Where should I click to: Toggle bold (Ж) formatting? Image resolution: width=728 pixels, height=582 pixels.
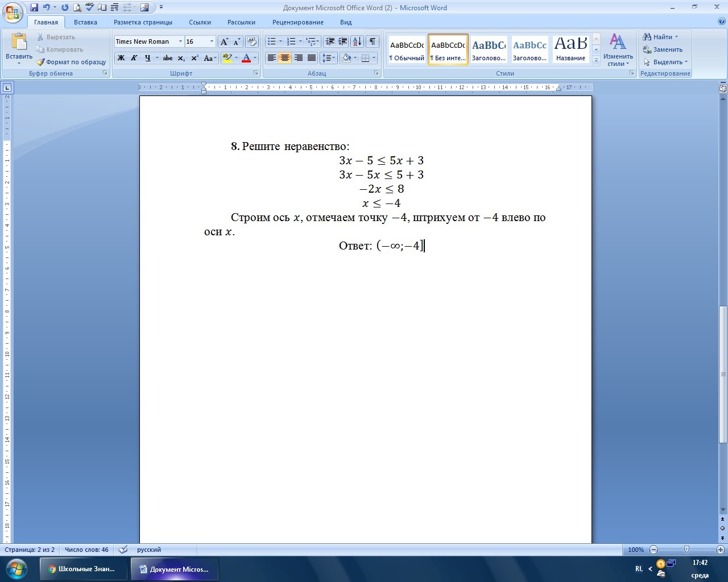(121, 58)
